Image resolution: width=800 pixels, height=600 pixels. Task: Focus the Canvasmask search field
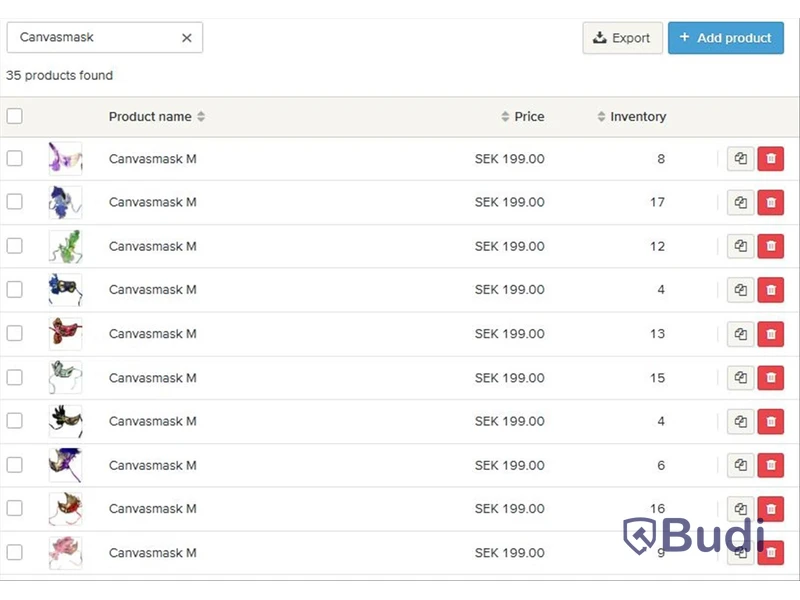pos(97,37)
